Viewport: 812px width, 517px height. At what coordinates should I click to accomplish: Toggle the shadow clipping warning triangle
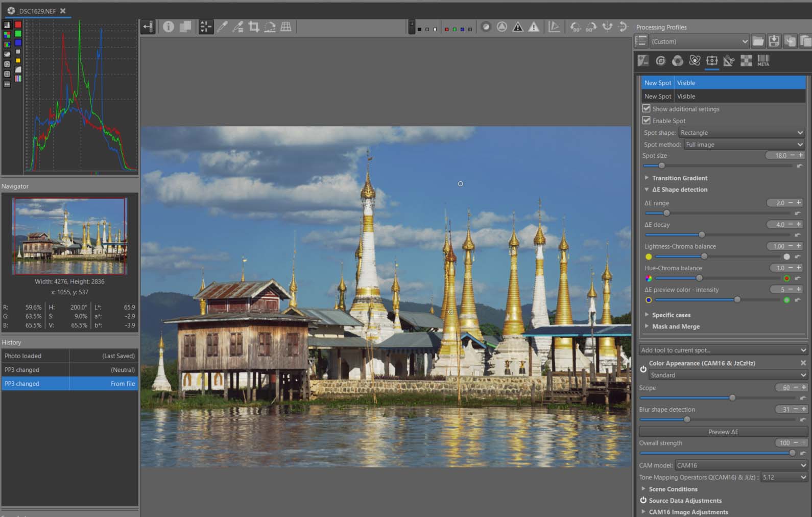[518, 27]
